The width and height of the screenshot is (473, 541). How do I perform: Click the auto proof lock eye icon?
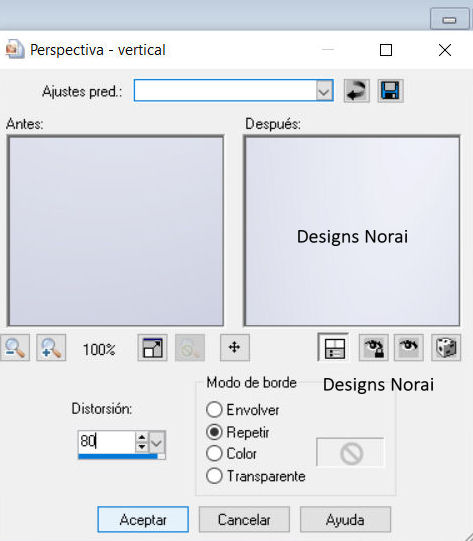[374, 348]
